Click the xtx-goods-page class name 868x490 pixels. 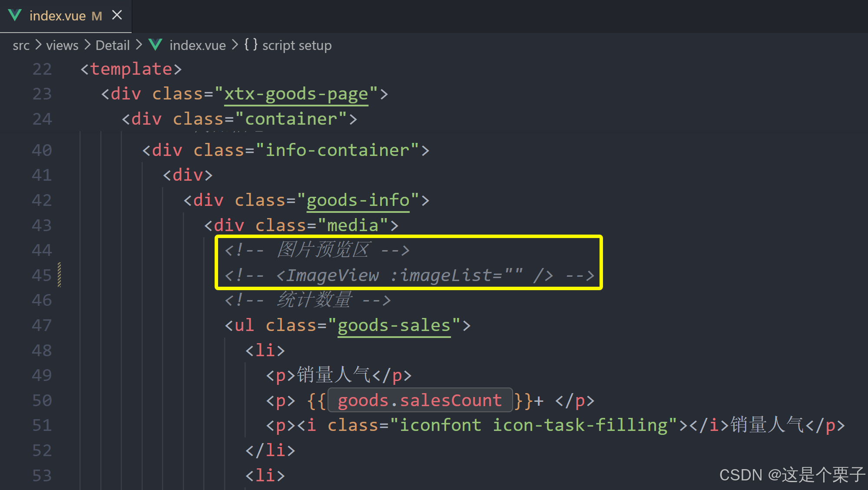(296, 94)
